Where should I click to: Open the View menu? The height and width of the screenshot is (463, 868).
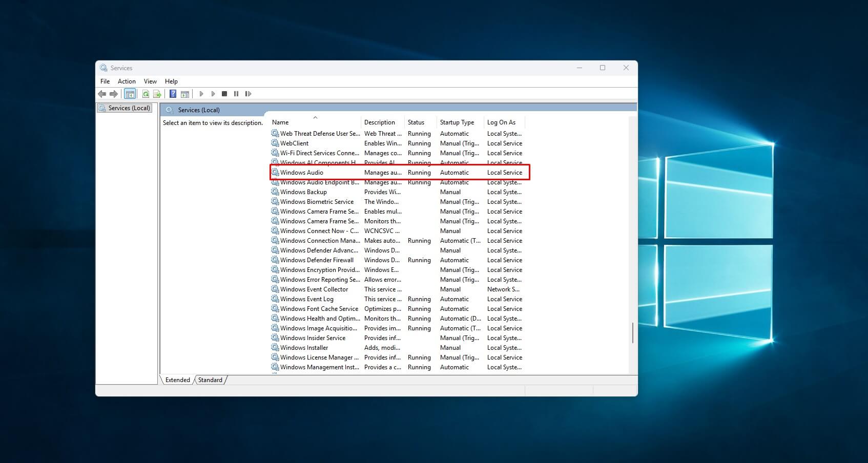tap(150, 81)
